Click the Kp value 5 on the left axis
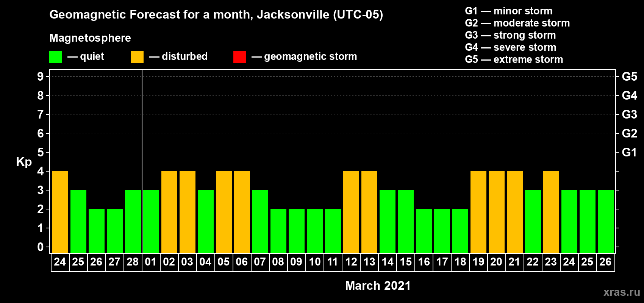The image size is (644, 303). point(41,152)
